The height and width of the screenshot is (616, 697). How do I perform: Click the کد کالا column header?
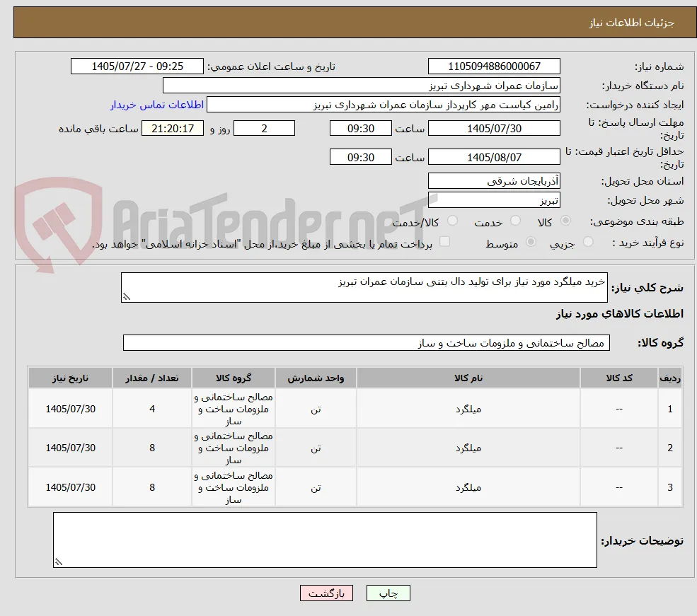point(618,378)
